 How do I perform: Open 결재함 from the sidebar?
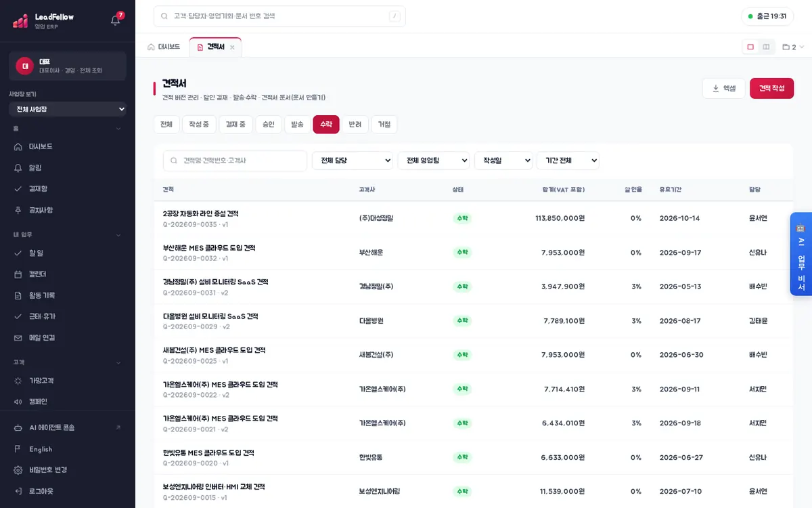click(68, 189)
